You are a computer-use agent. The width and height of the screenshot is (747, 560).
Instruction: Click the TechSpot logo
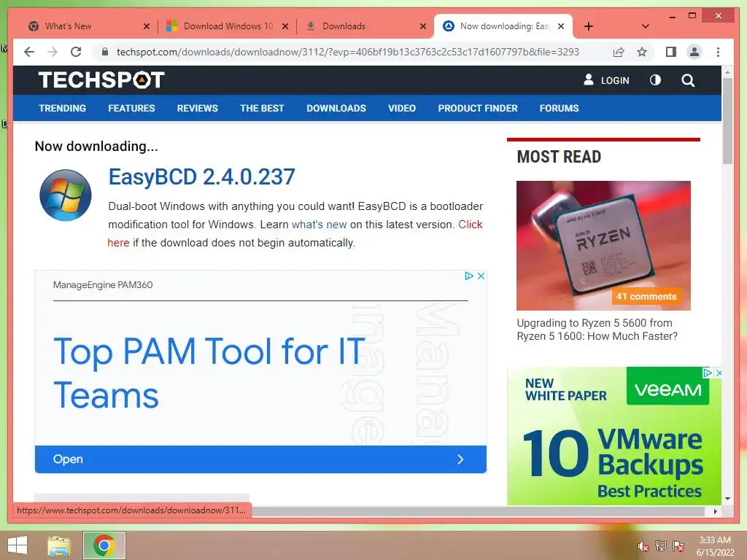pos(101,80)
